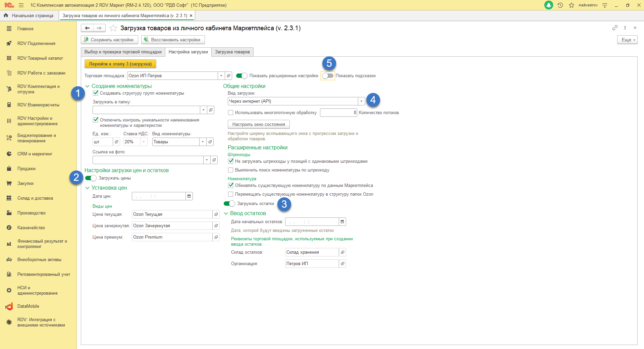644x349 pixels.
Task: Click Перейти к этапу 3 (загрузка) button
Action: [120, 64]
